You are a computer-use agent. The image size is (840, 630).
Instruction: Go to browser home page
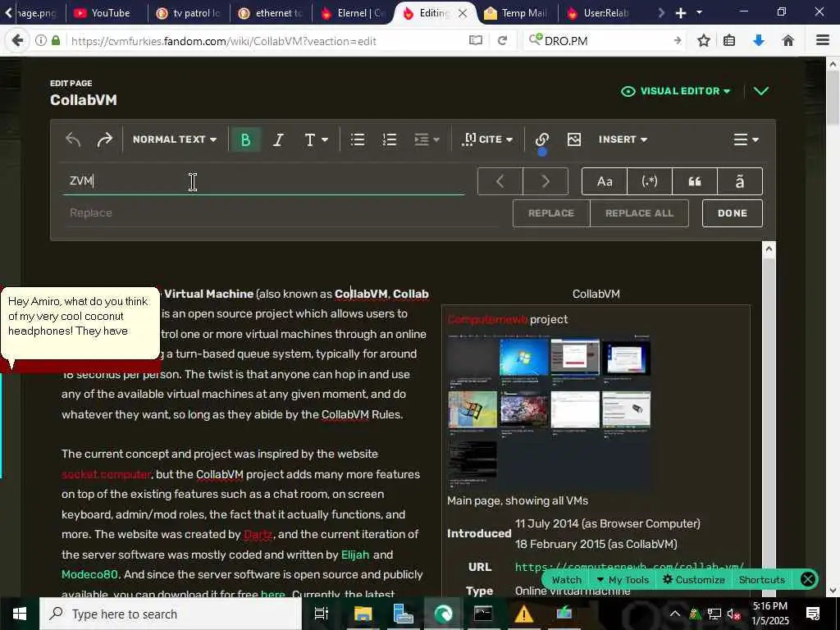pyautogui.click(x=787, y=41)
